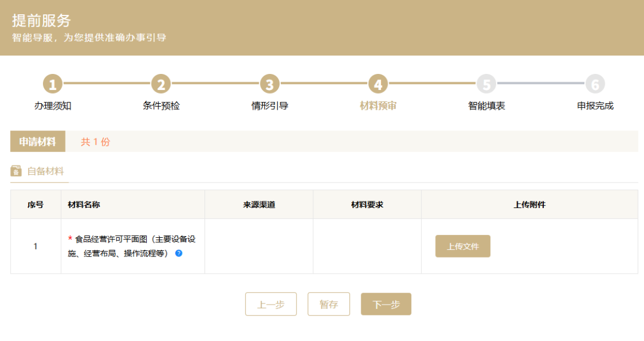644x341 pixels.
Task: Select the 申请材料 tab
Action: (38, 142)
